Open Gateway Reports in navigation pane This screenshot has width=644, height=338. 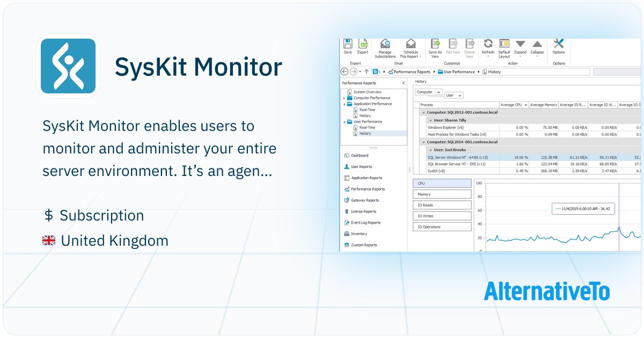361,200
